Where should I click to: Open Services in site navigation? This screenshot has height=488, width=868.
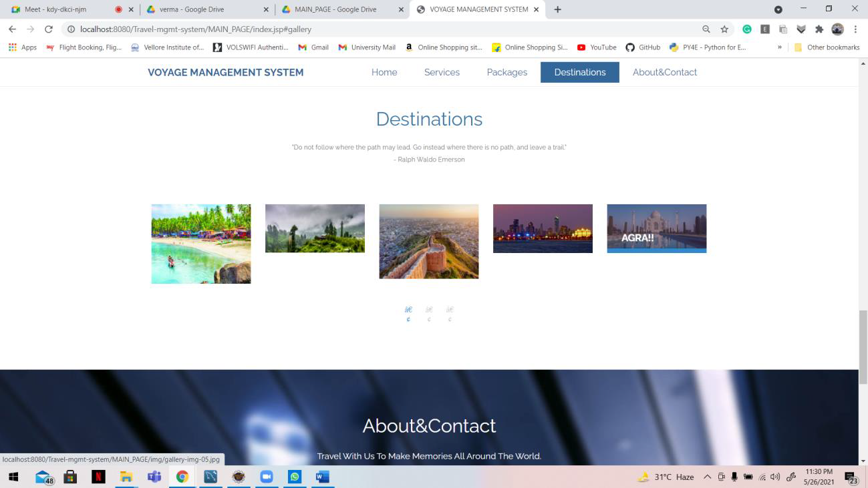click(442, 72)
